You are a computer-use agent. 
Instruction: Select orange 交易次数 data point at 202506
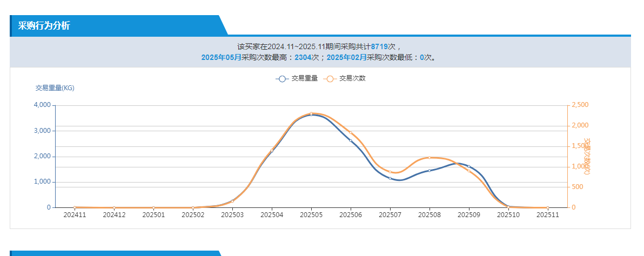pyautogui.click(x=351, y=132)
